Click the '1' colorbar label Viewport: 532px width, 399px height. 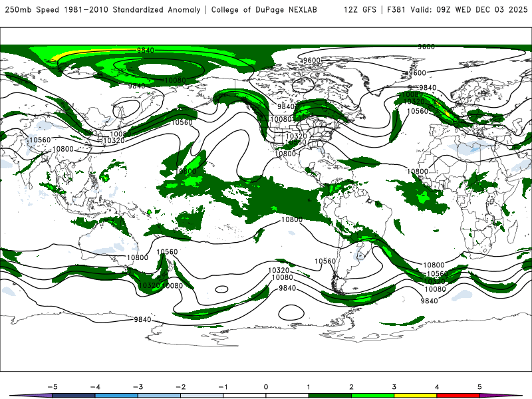click(x=309, y=387)
